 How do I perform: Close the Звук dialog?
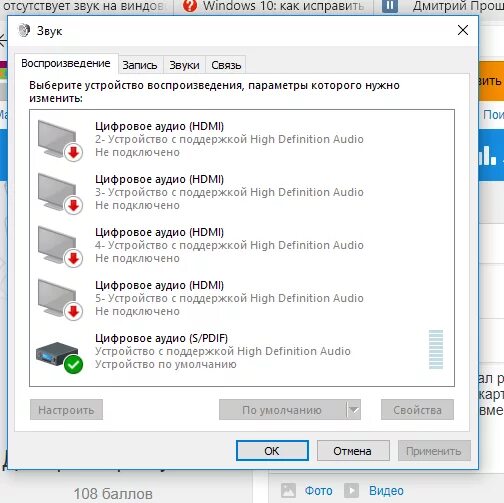463,30
